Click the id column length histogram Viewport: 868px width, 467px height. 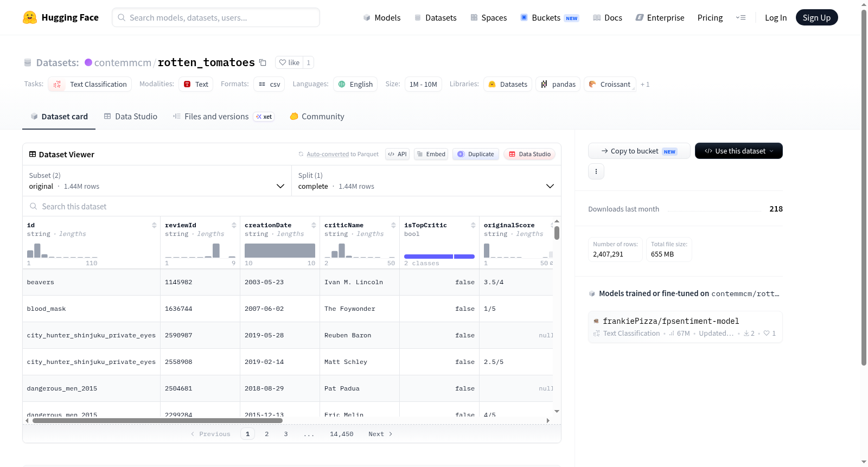pos(62,250)
